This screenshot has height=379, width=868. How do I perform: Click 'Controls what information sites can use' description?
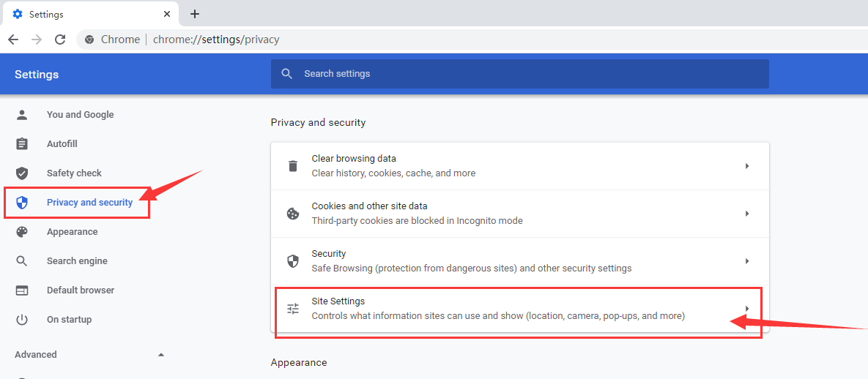coord(498,316)
